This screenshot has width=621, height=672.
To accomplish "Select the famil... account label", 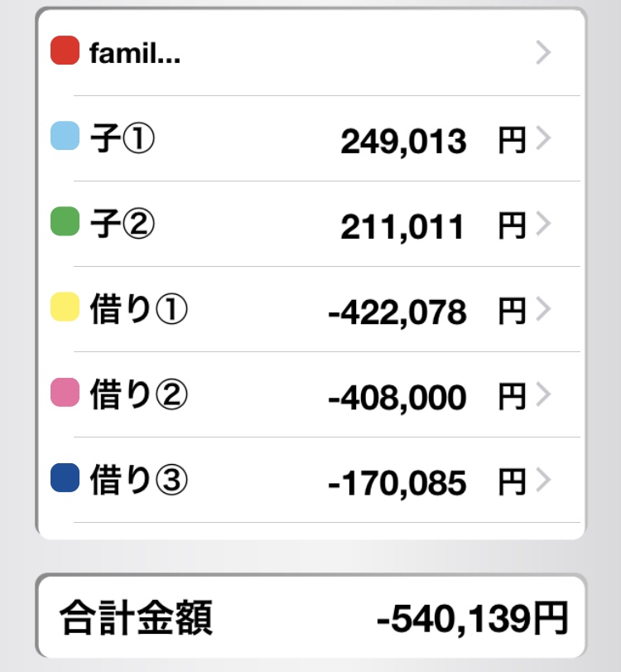I will point(135,54).
